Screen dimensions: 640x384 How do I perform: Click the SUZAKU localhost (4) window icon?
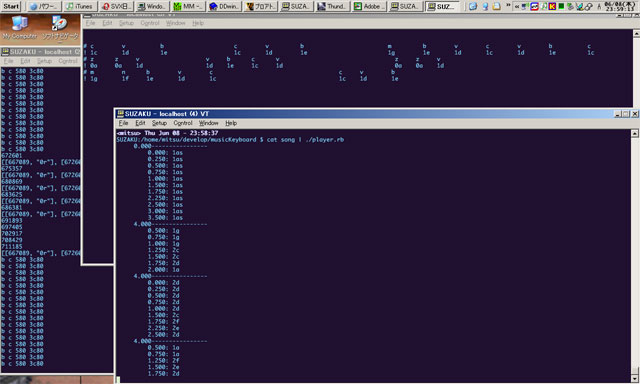[x=120, y=114]
